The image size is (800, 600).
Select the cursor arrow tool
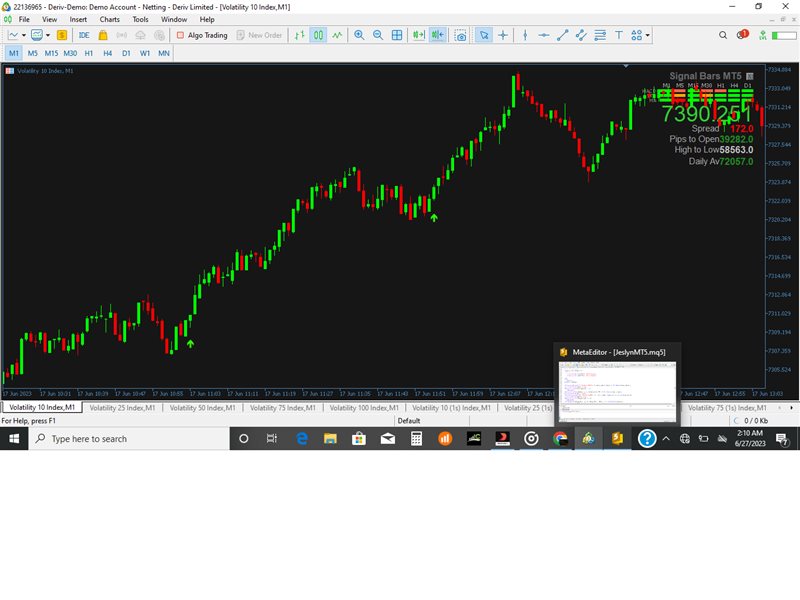click(484, 35)
